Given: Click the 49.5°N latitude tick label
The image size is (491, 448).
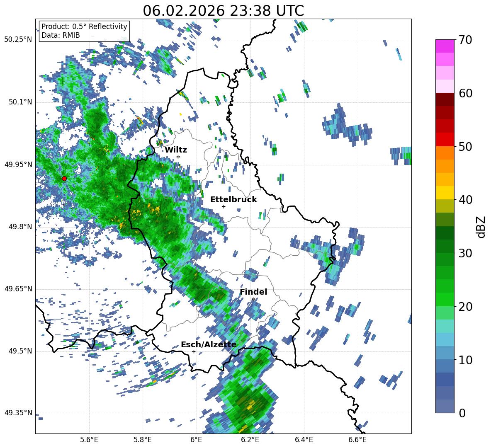Looking at the screenshot, I should pos(20,351).
